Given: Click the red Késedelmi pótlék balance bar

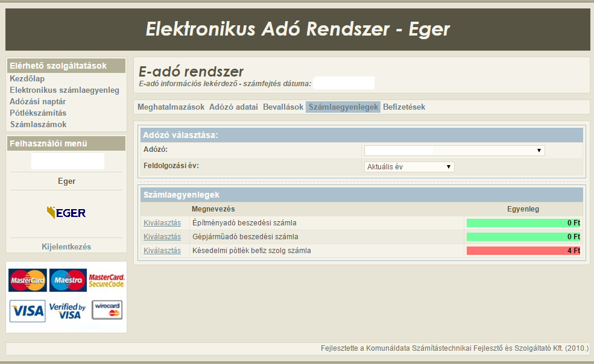Looking at the screenshot, I should (x=523, y=251).
